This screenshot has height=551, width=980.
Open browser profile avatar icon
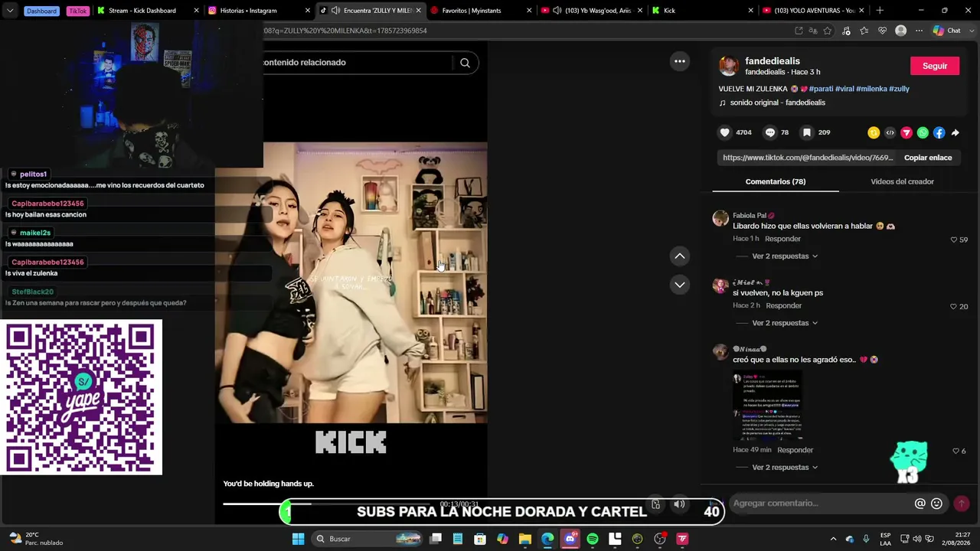[900, 31]
